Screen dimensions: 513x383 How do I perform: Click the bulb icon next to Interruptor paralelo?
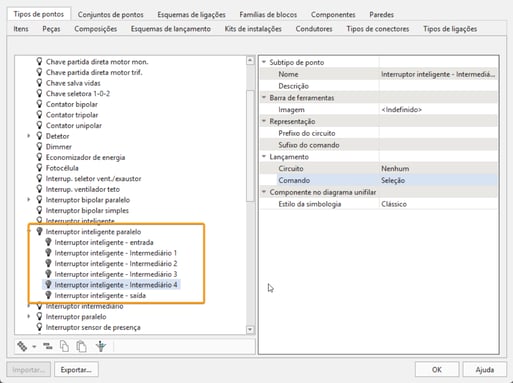pos(39,316)
